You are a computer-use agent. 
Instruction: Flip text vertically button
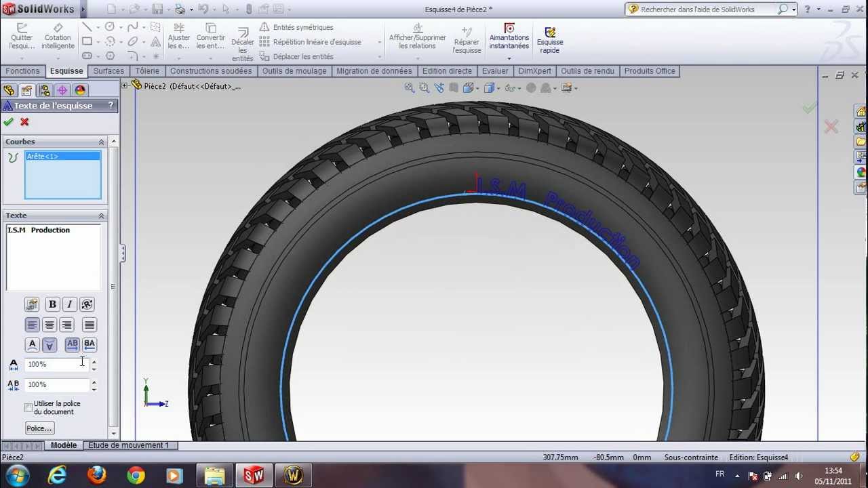click(49, 344)
